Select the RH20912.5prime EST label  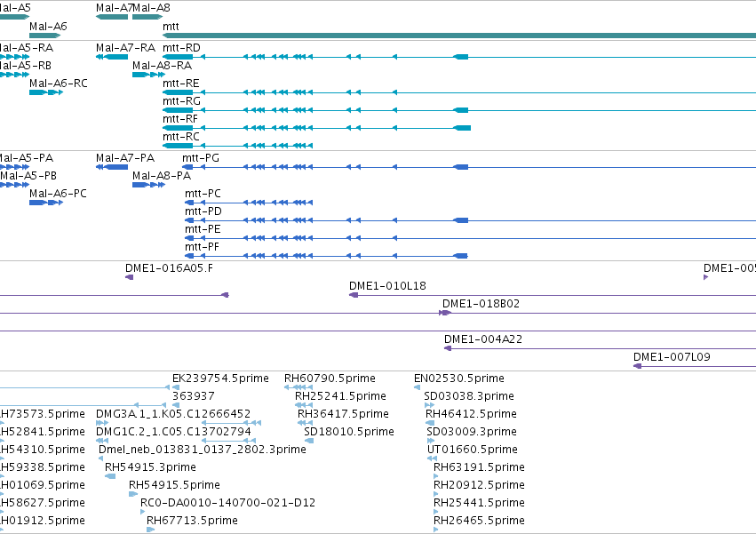[x=479, y=485]
